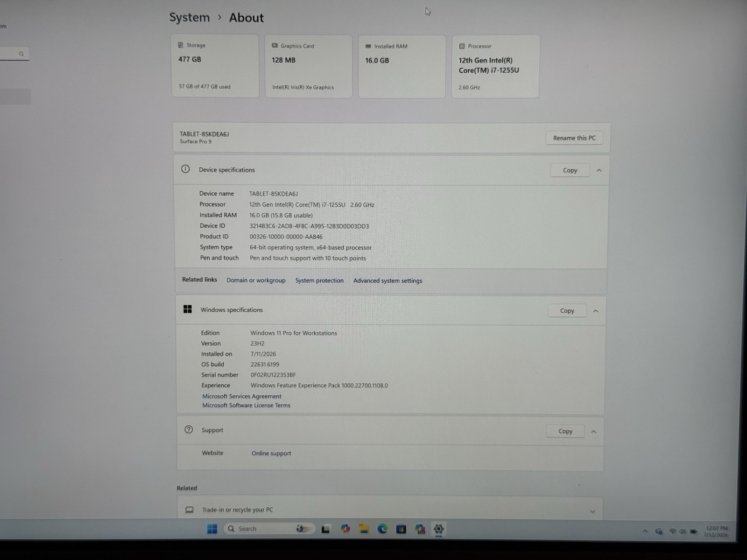Click edition text Windows 11 Pro for Workstations
This screenshot has height=560, width=747.
pos(294,333)
